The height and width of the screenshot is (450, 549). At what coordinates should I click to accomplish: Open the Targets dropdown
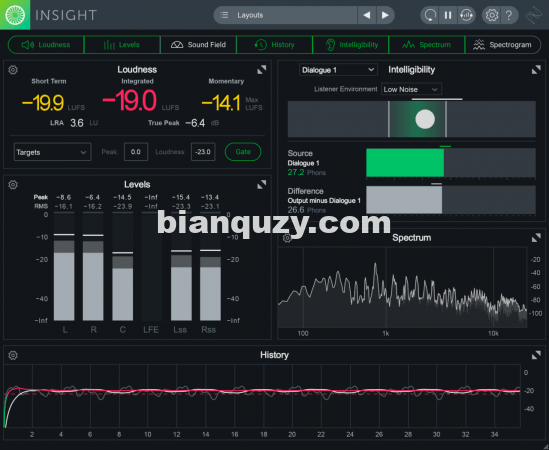[53, 152]
